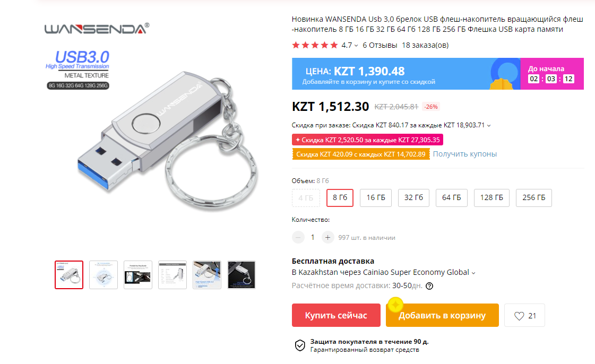Decrease quantity with the minus button
Image resolution: width=595 pixels, height=364 pixels.
pyautogui.click(x=298, y=237)
